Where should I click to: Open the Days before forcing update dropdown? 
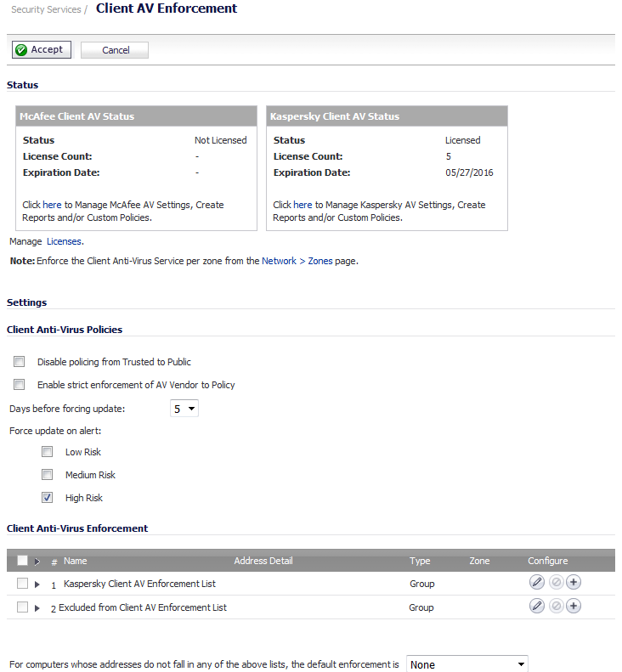184,409
